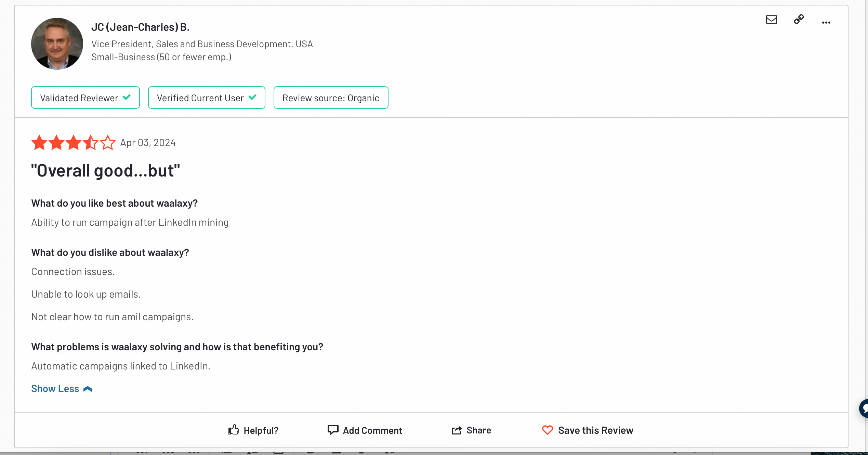Viewport: 868px width, 455px height.
Task: Click the envelope email icon
Action: pyautogui.click(x=771, y=20)
